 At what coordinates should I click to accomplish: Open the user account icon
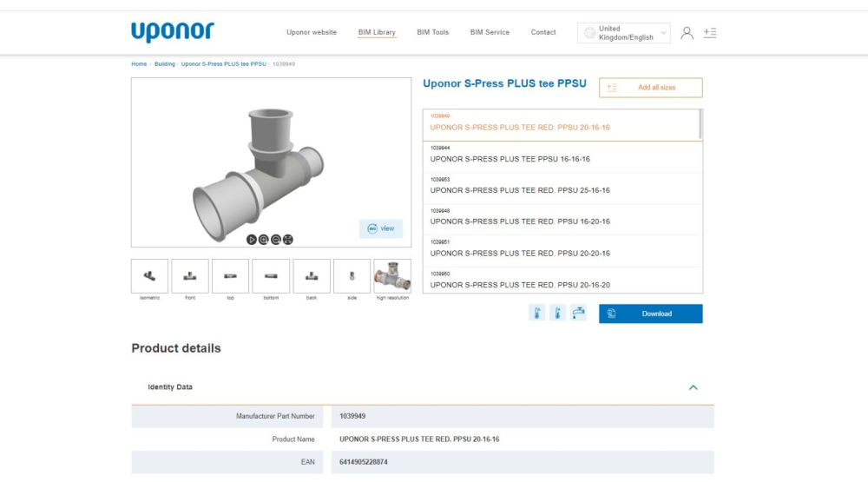click(687, 33)
